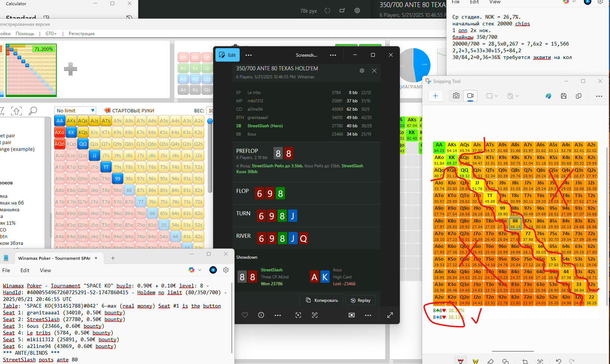The image size is (610, 364).
Task: Click the 22 36.25 cell in equity chart
Action: coord(591,300)
